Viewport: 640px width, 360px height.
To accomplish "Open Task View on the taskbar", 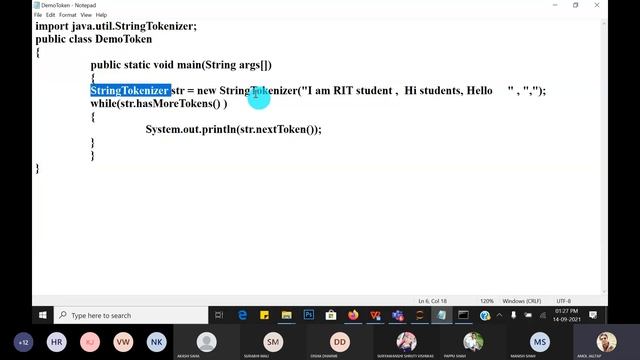I will [x=219, y=315].
